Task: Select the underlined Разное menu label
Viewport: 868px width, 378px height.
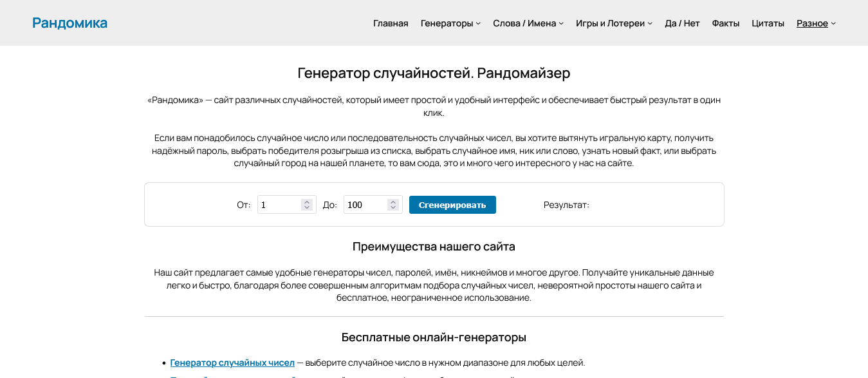Action: (812, 23)
